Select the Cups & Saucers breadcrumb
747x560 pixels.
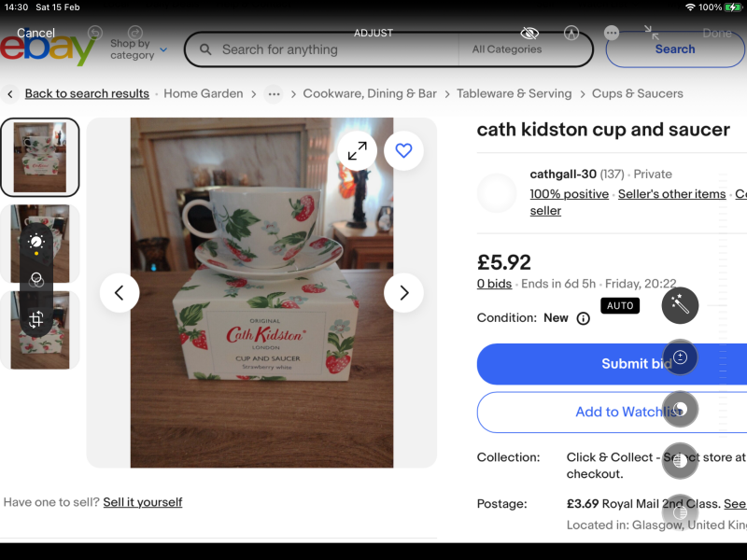640,93
